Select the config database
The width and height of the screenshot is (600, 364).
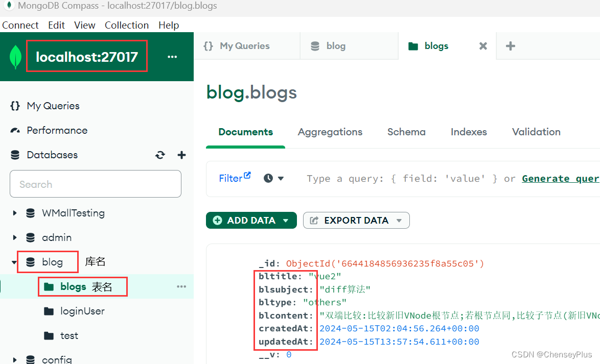pyautogui.click(x=57, y=359)
